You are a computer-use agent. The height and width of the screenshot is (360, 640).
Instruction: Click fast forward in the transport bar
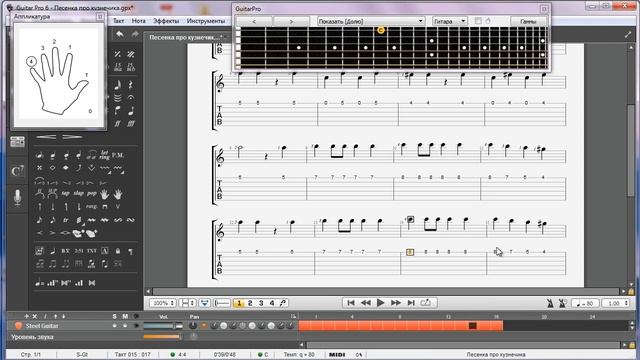[x=396, y=303]
